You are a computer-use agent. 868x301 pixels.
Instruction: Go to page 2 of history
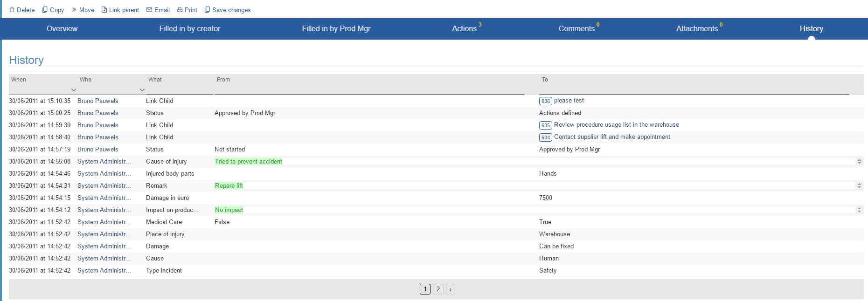438,289
